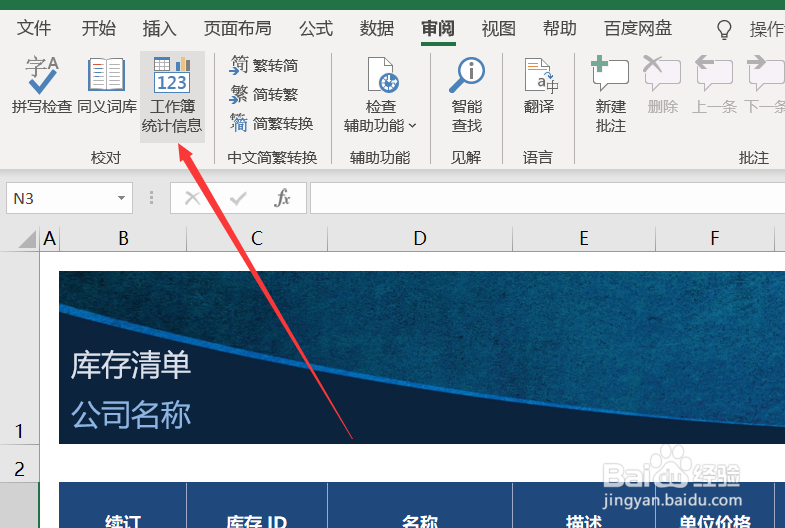Select the 审阅 review tab
785x528 pixels.
point(438,28)
